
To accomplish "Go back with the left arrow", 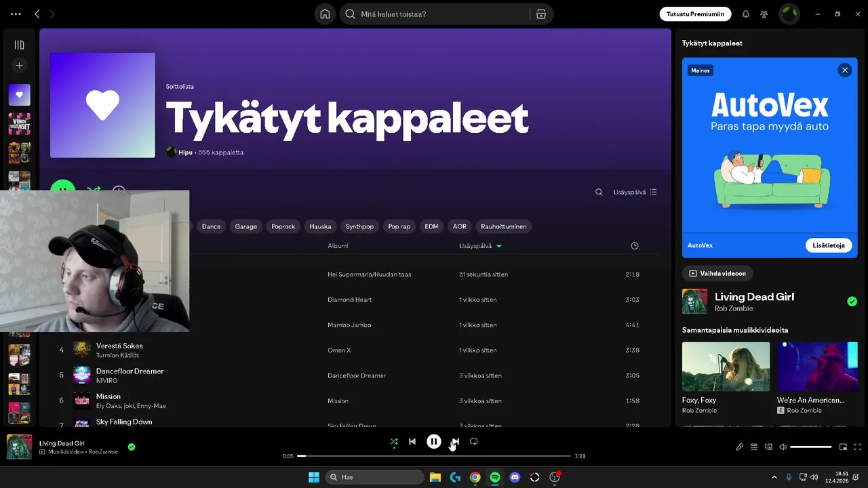I will 37,14.
